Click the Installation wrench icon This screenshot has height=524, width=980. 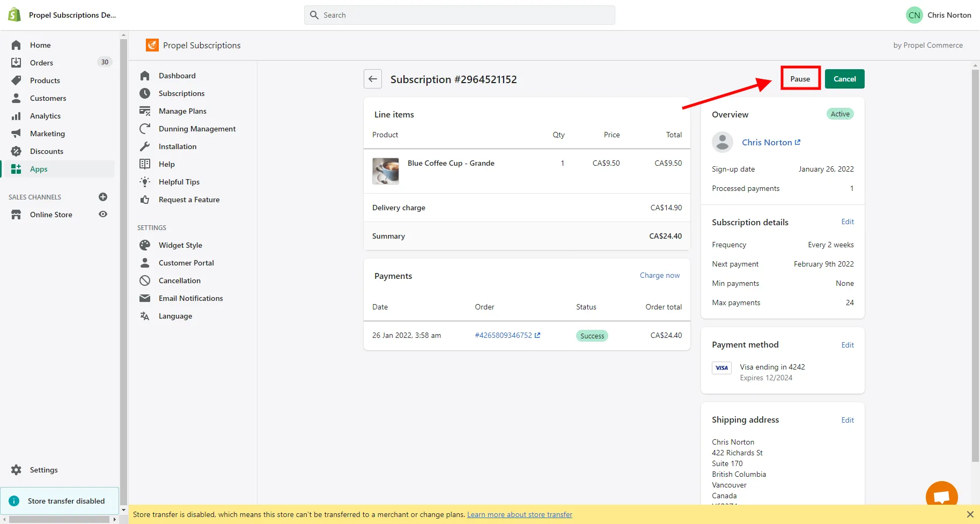[145, 146]
